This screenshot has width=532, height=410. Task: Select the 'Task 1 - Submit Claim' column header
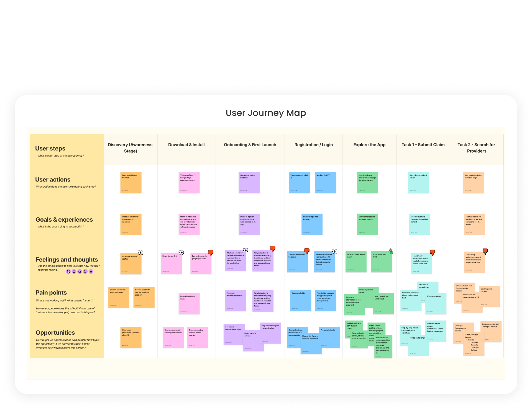[423, 145]
